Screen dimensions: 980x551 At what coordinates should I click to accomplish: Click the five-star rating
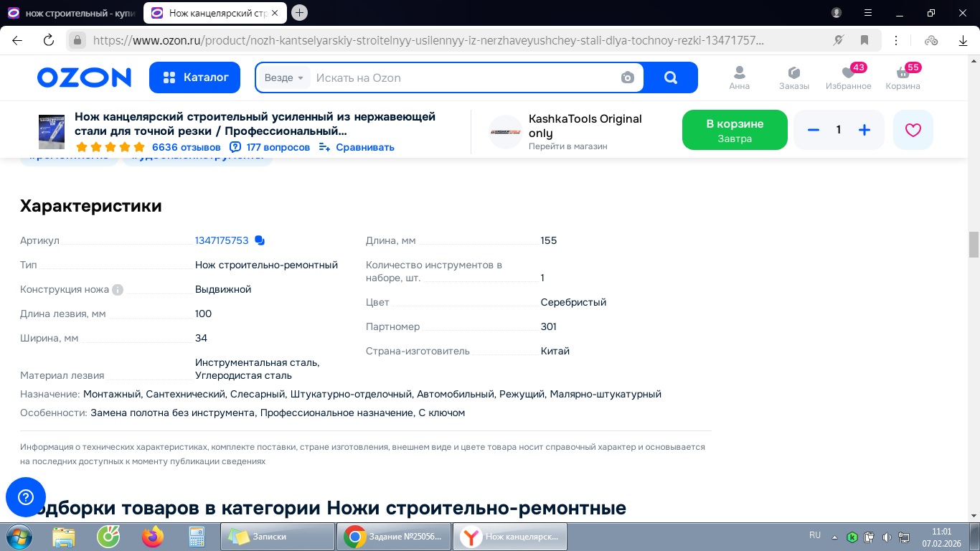110,147
